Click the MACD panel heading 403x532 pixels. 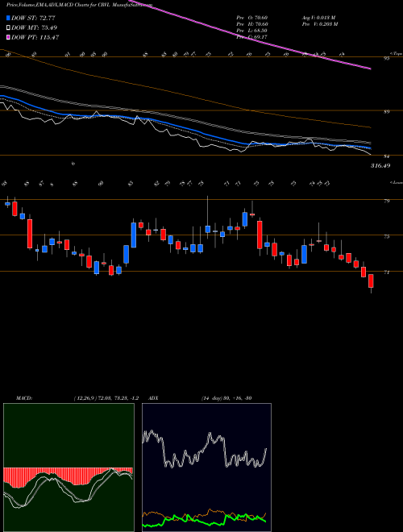pos(23,398)
